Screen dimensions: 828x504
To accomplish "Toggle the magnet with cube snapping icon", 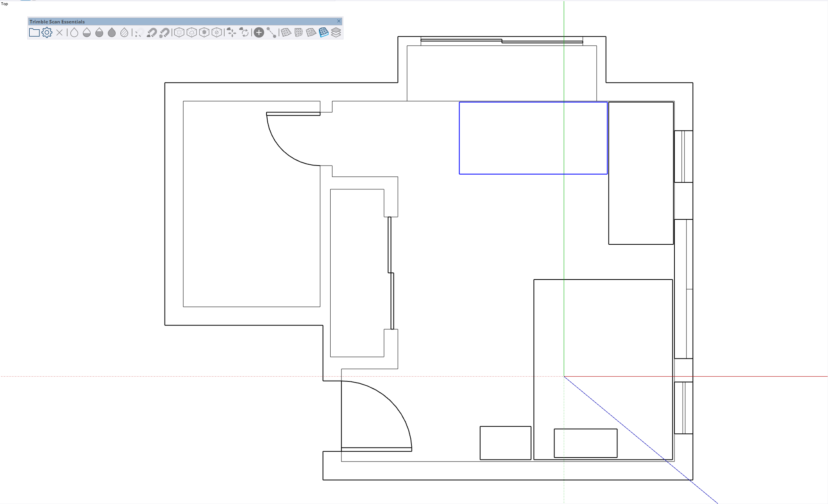I will pos(165,32).
